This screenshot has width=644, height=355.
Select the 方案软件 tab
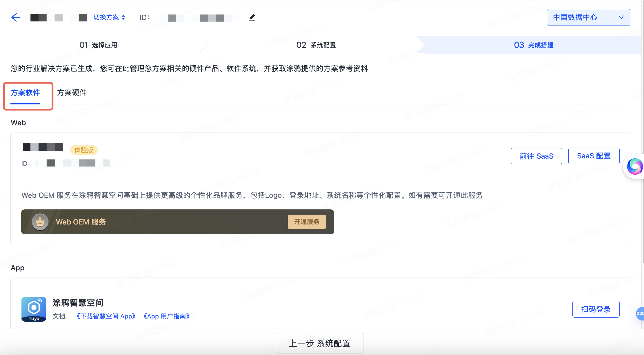26,93
